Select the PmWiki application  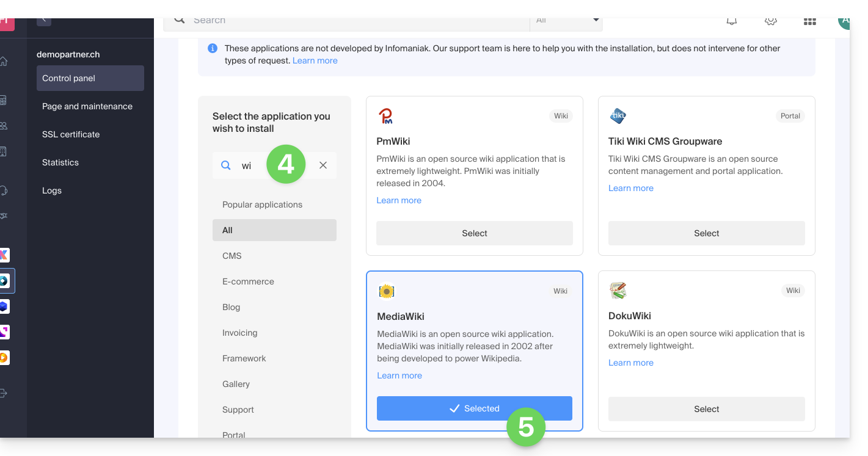coord(474,233)
